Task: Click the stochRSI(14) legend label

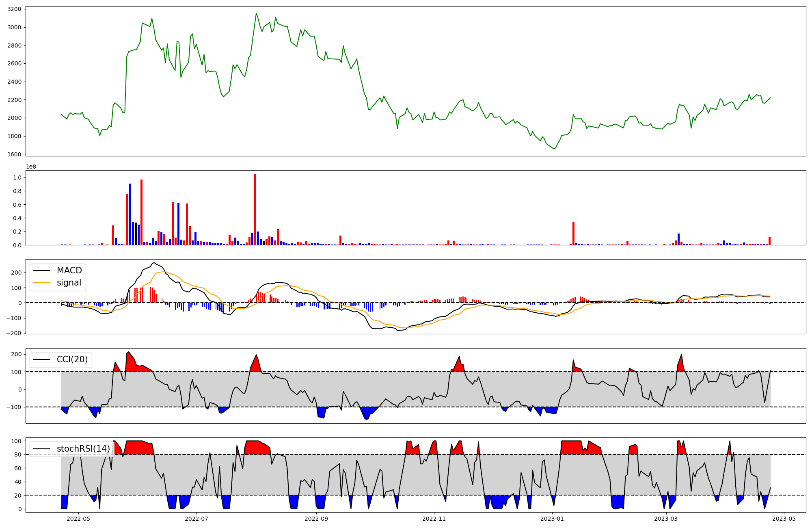Action: [83, 448]
